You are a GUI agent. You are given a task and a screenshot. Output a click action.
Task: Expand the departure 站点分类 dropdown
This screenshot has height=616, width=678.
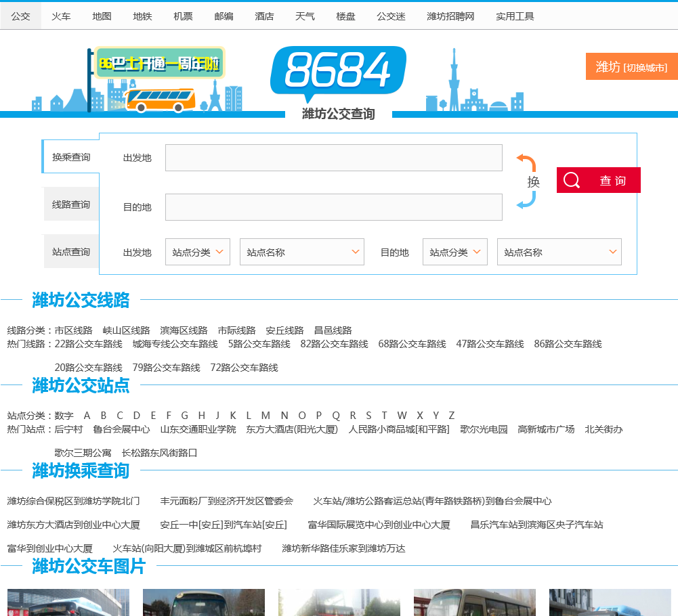[198, 252]
